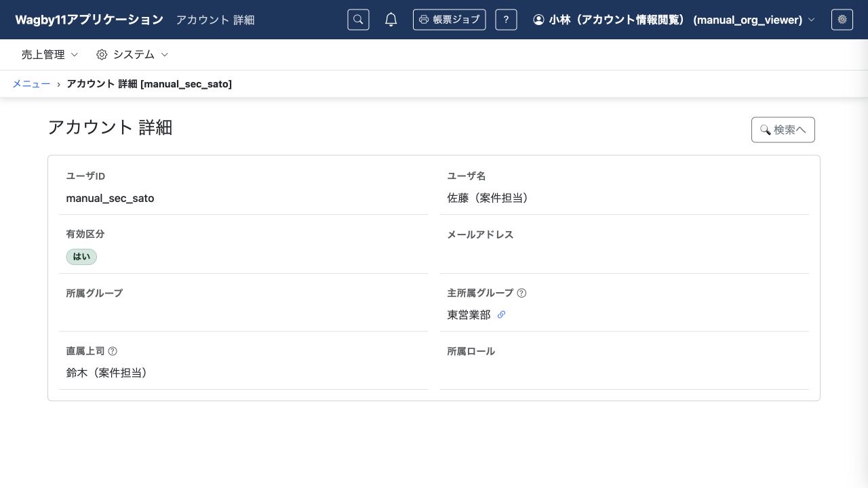This screenshot has width=868, height=488.
Task: Select the manual_sec_sato user ID value
Action: 110,199
